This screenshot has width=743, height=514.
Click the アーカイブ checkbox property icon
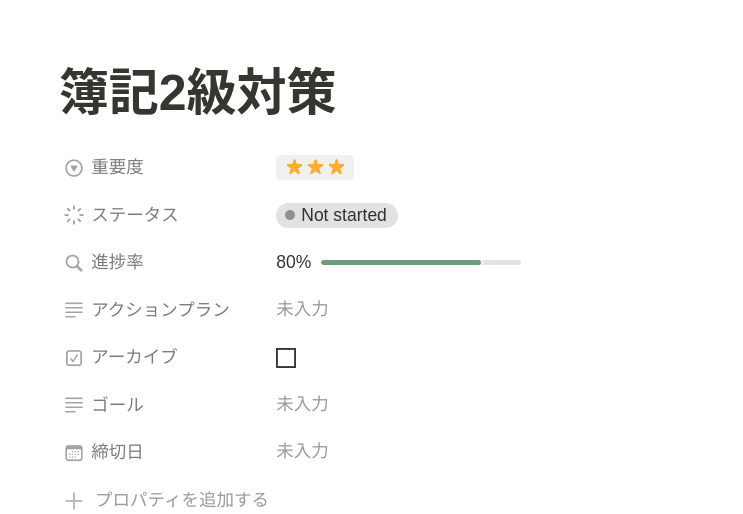(x=74, y=358)
